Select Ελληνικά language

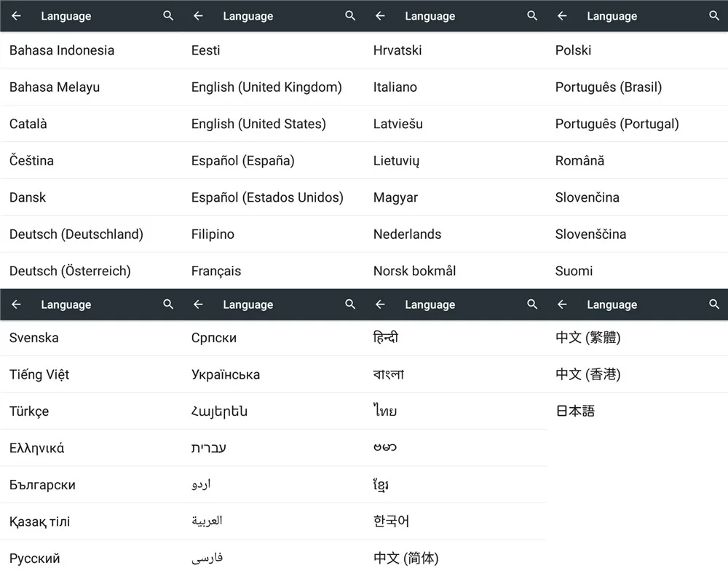(36, 449)
